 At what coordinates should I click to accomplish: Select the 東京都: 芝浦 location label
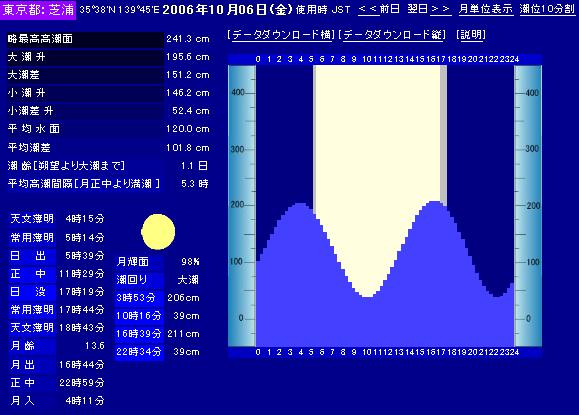point(38,10)
